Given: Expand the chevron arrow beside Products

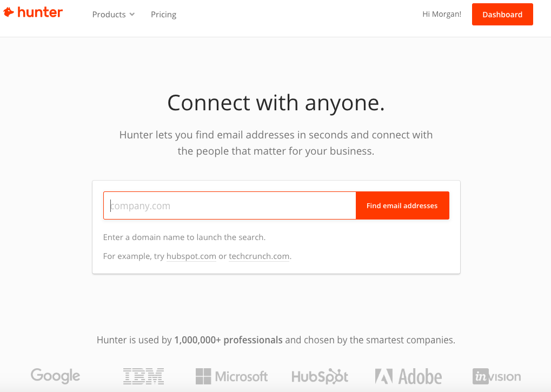Looking at the screenshot, I should [x=132, y=15].
